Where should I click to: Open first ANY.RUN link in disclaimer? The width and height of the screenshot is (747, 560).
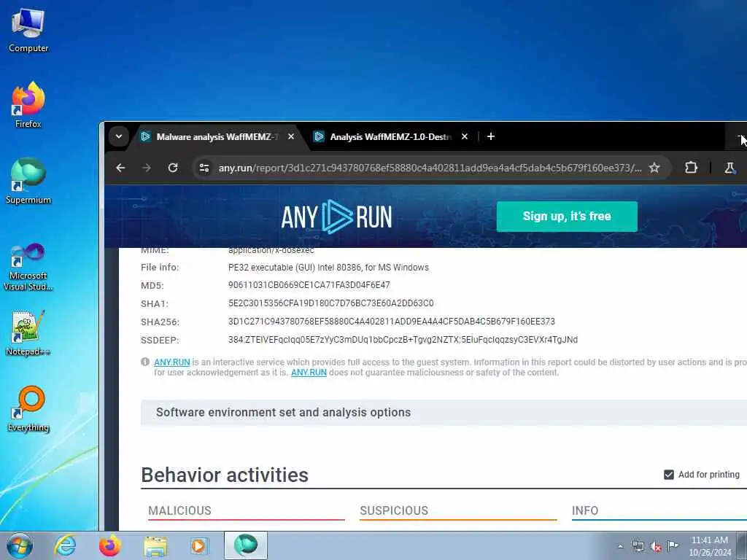(x=172, y=362)
